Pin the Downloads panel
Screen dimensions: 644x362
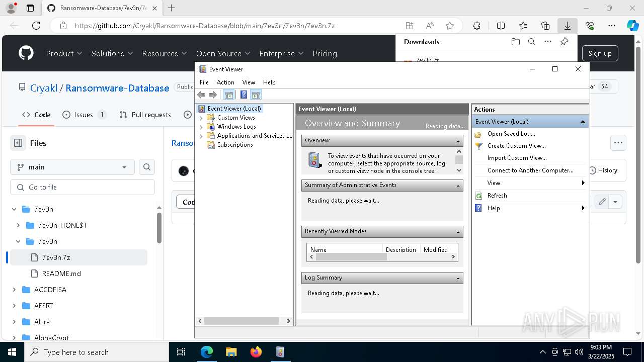pos(564,42)
